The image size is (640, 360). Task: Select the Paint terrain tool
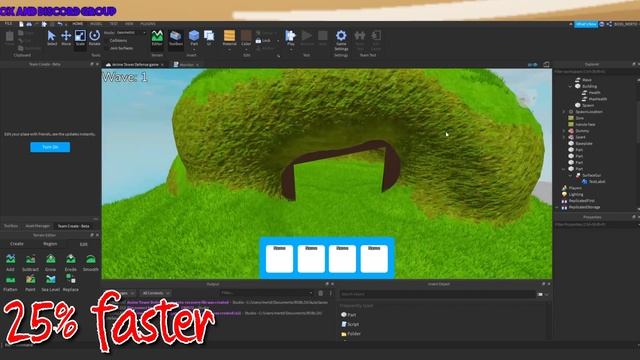30,283
